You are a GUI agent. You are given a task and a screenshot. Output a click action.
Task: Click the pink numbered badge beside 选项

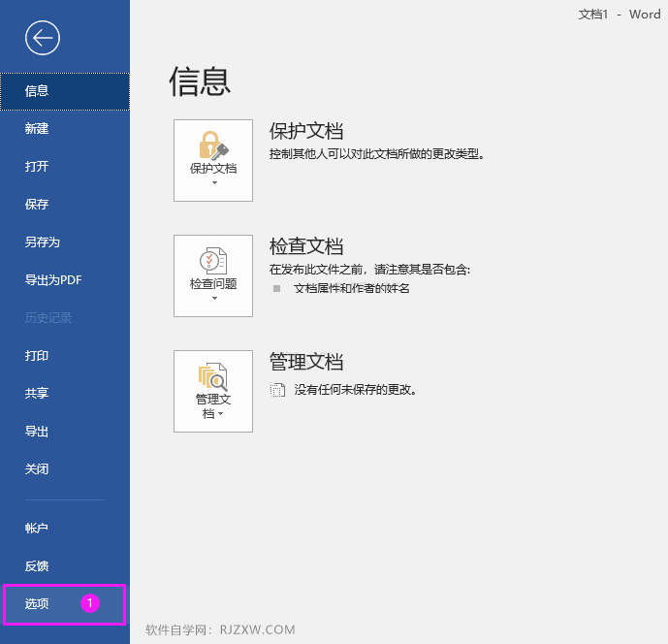pyautogui.click(x=90, y=603)
